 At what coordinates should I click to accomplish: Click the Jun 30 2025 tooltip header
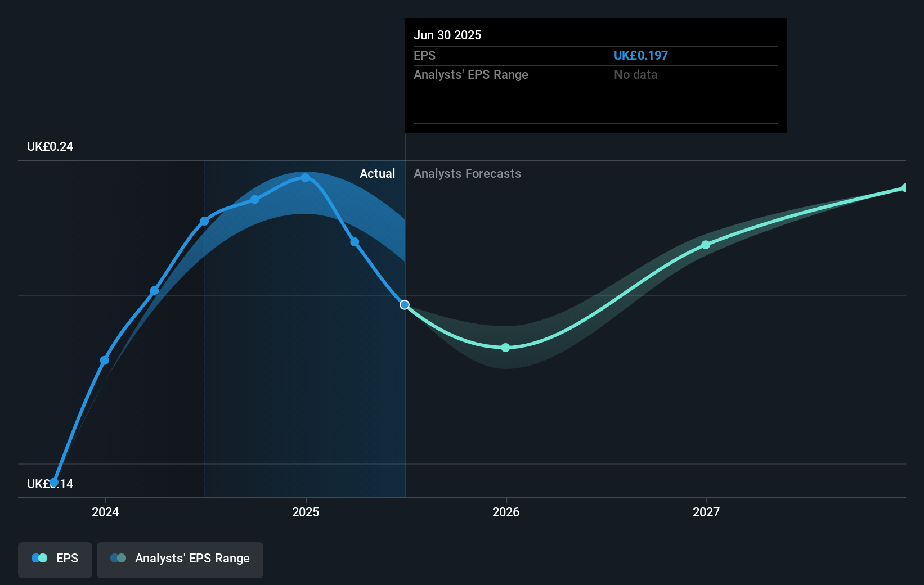[x=447, y=35]
